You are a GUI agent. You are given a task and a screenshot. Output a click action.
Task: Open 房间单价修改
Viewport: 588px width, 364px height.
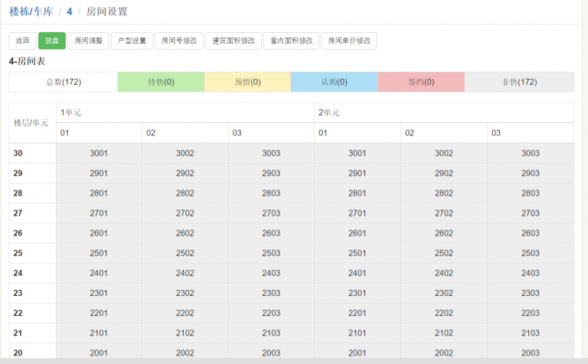[x=348, y=41]
